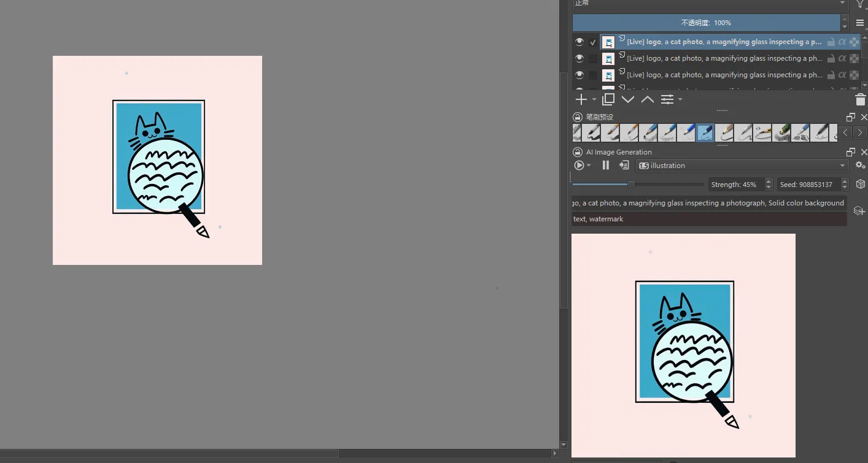Click the Strength slider handle
868x463 pixels.
tap(631, 184)
